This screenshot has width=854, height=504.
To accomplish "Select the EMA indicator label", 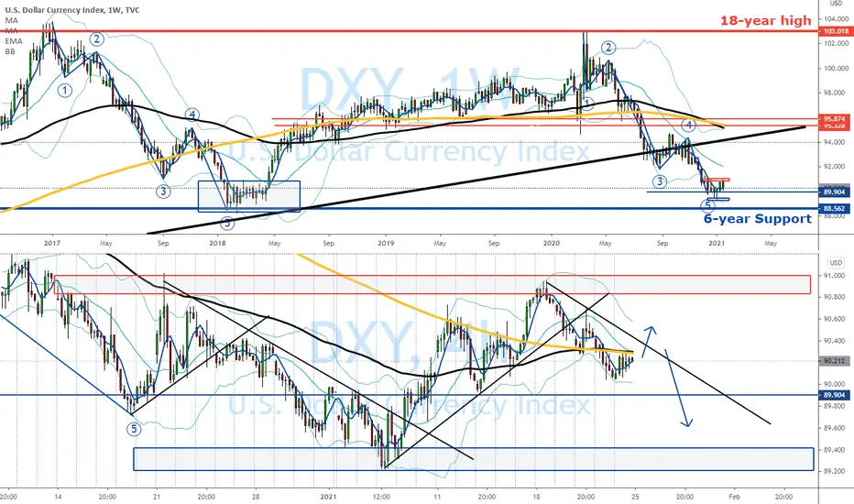I will (14, 41).
